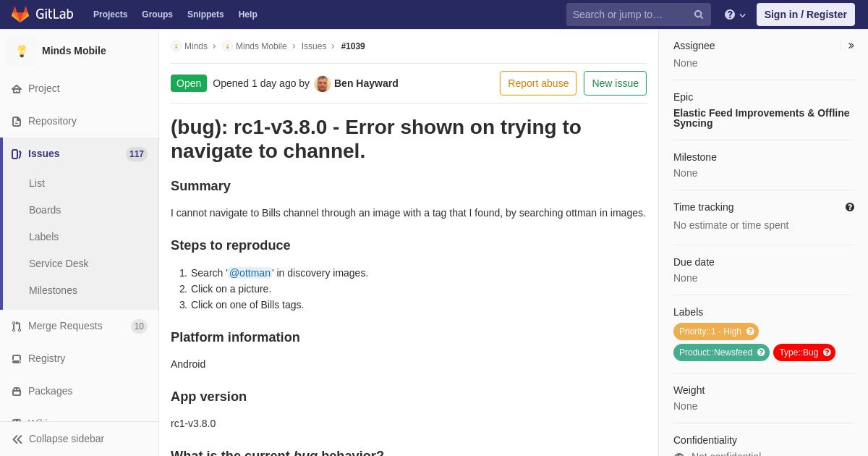Screen dimensions: 868x456
Task: Click the Type::Bug label
Action: 799,352
